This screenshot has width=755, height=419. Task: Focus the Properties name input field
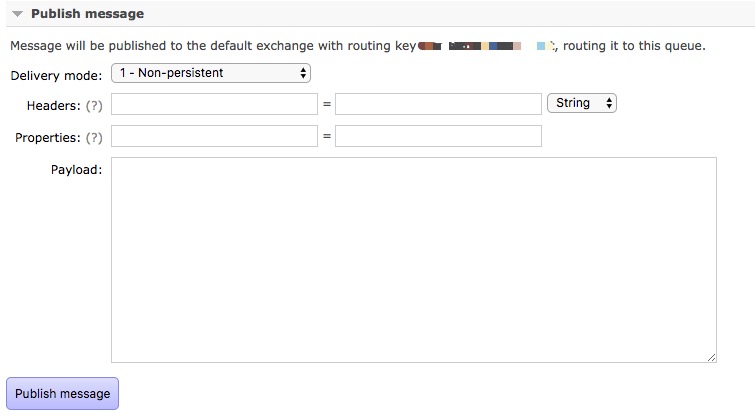click(x=214, y=136)
